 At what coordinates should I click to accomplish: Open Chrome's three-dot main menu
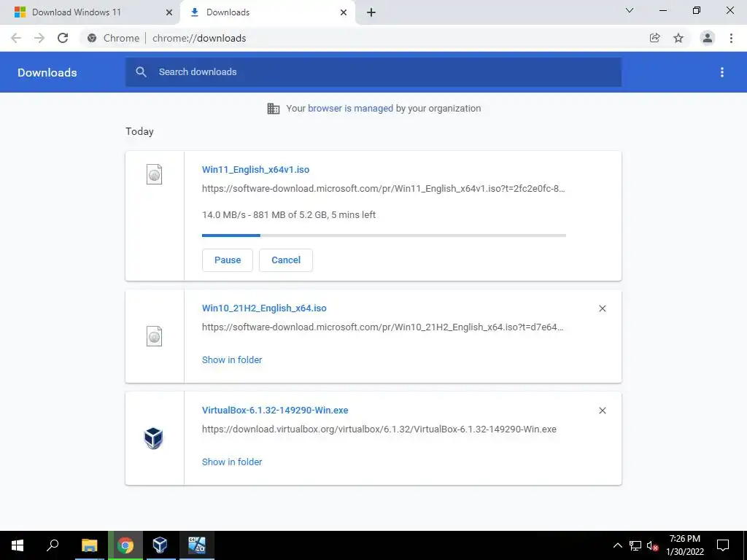(x=731, y=38)
